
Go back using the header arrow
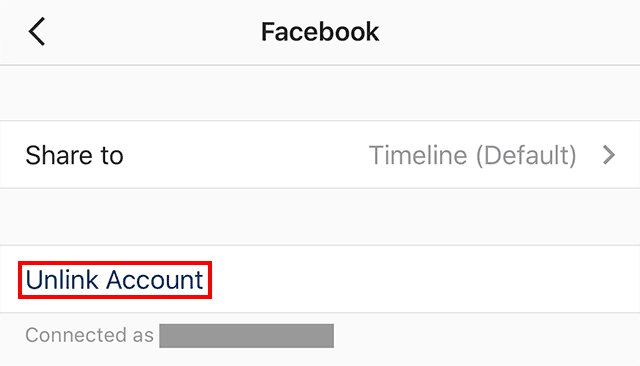click(x=36, y=31)
